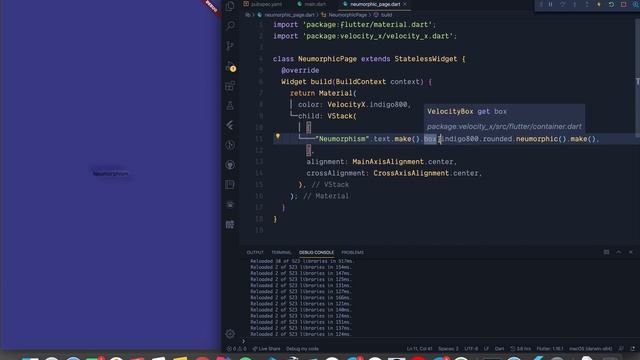Stop the debug session

[624, 4]
